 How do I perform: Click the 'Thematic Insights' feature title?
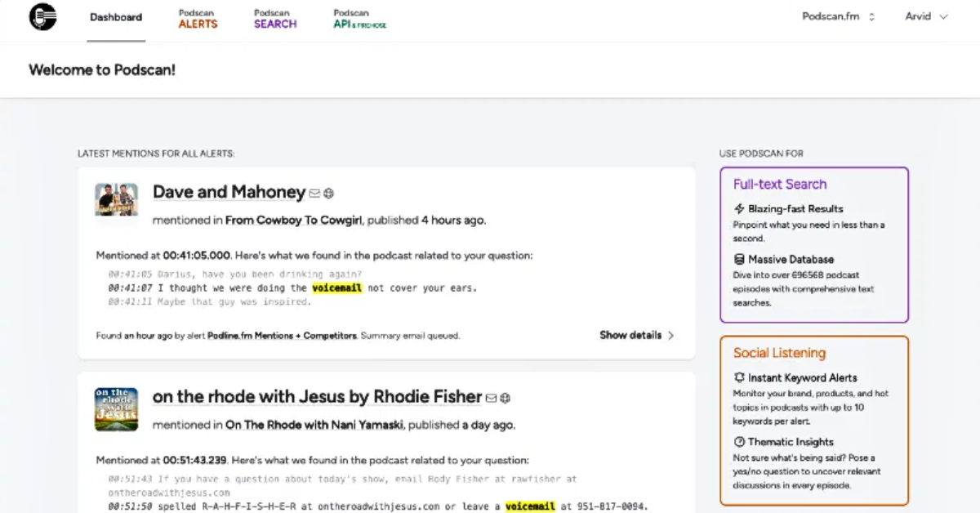click(x=791, y=442)
